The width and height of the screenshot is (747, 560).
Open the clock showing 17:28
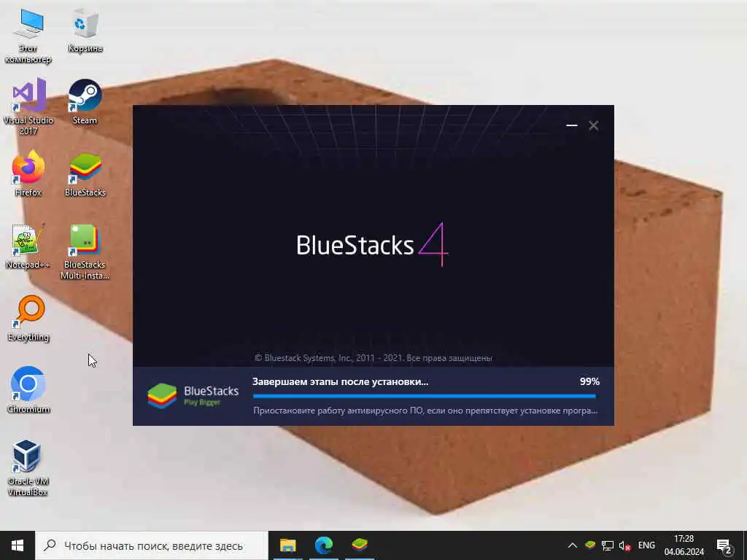tap(684, 545)
